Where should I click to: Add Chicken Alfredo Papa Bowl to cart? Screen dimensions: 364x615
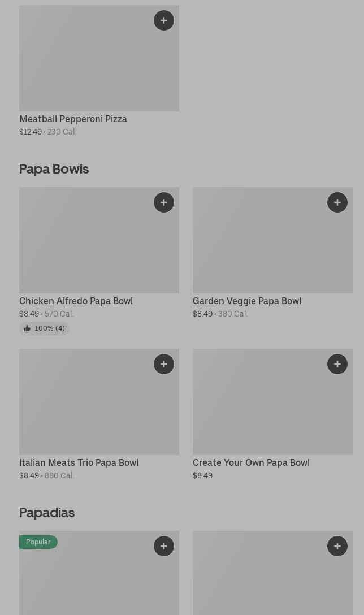pos(164,203)
